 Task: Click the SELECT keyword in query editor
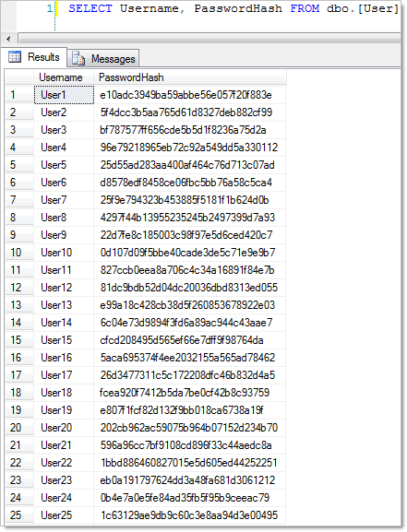[90, 8]
